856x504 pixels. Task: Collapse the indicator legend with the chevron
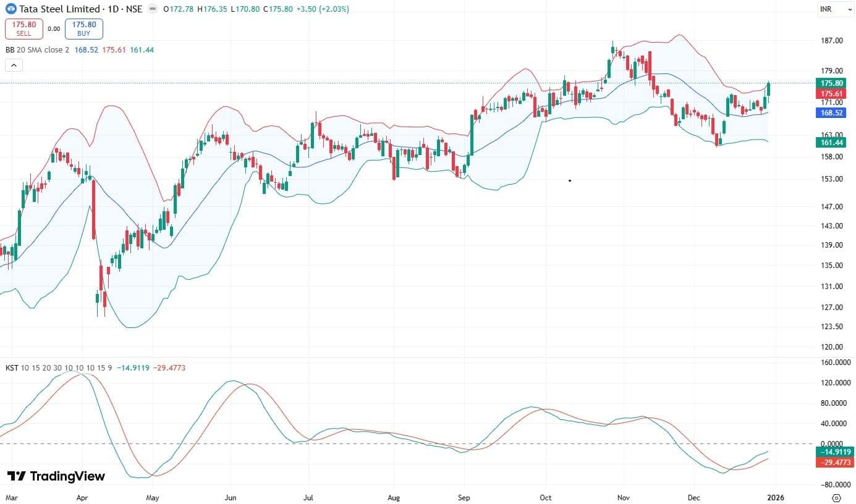point(14,65)
